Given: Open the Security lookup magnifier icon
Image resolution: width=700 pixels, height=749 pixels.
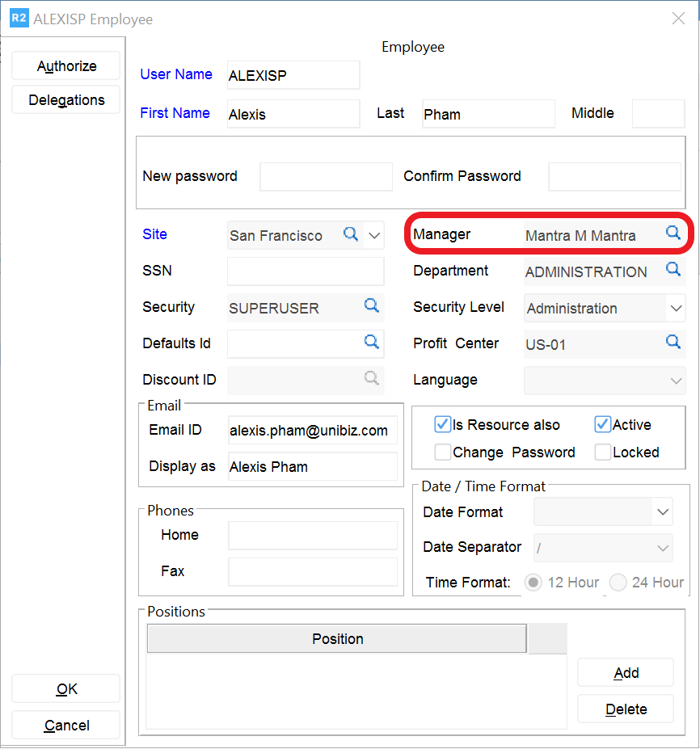Looking at the screenshot, I should (371, 305).
